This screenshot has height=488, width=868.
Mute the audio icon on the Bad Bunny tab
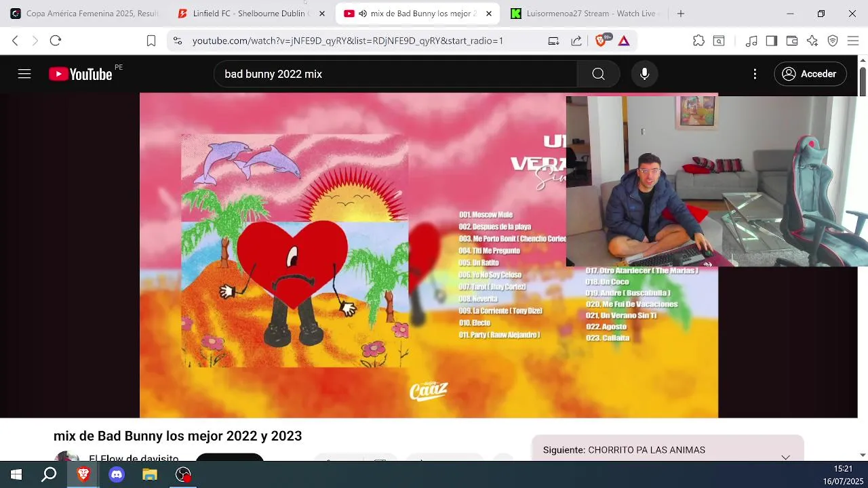(363, 14)
